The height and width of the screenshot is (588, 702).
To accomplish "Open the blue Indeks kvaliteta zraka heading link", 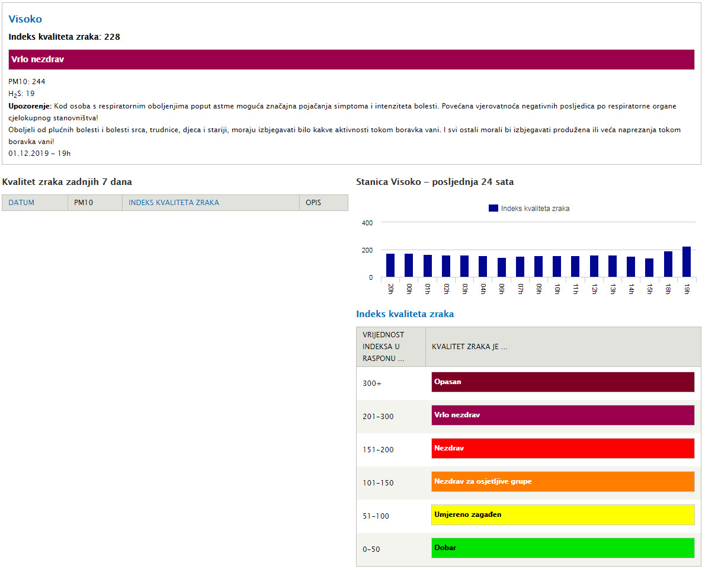I will tap(405, 314).
